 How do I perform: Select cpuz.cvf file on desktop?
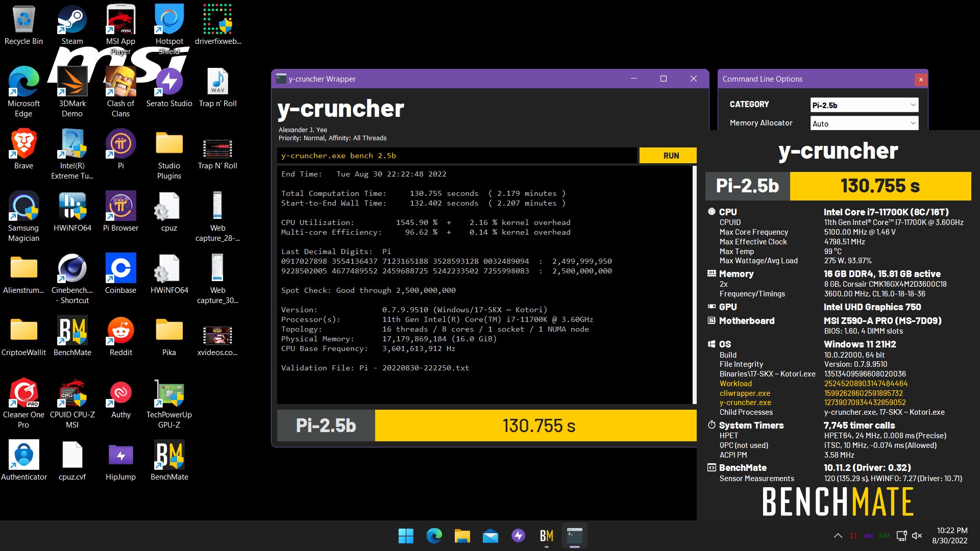coord(72,461)
